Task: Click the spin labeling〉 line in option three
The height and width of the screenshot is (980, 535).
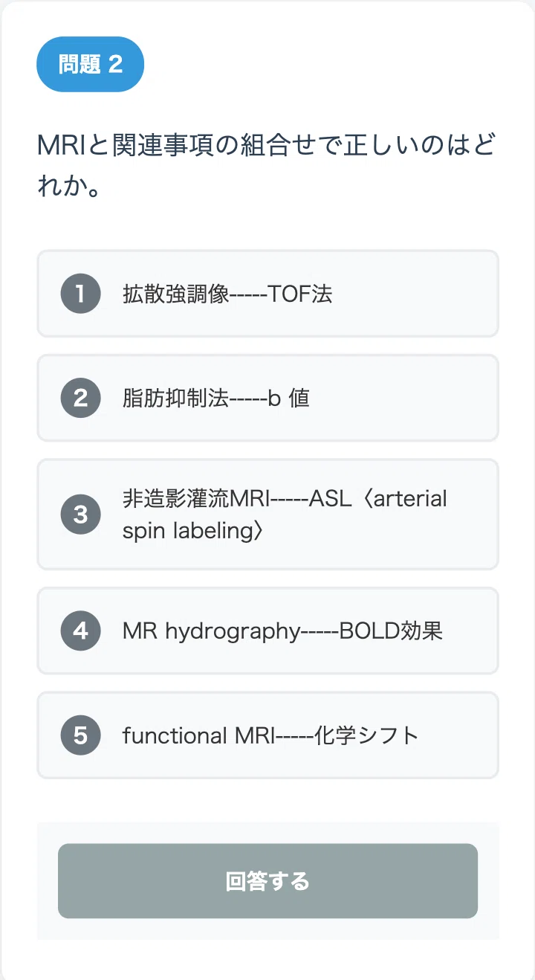Action: click(x=193, y=532)
